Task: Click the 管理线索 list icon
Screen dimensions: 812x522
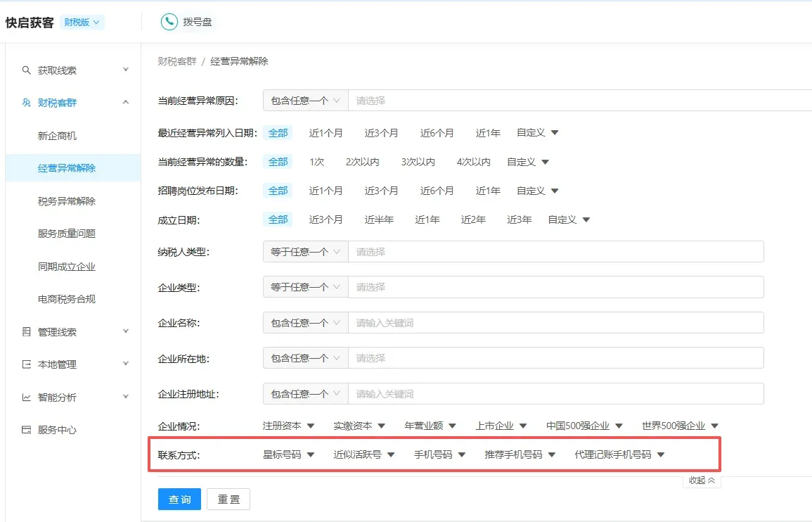Action: (26, 332)
